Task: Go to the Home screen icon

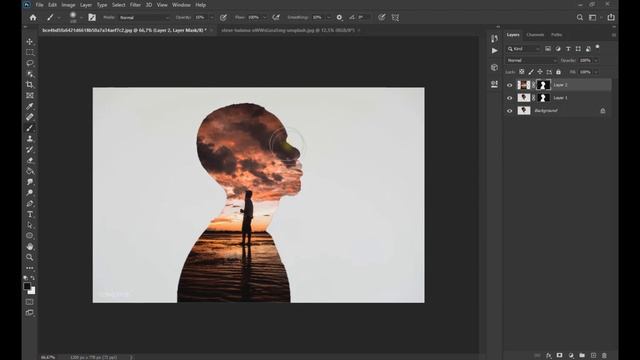Action: tap(33, 18)
